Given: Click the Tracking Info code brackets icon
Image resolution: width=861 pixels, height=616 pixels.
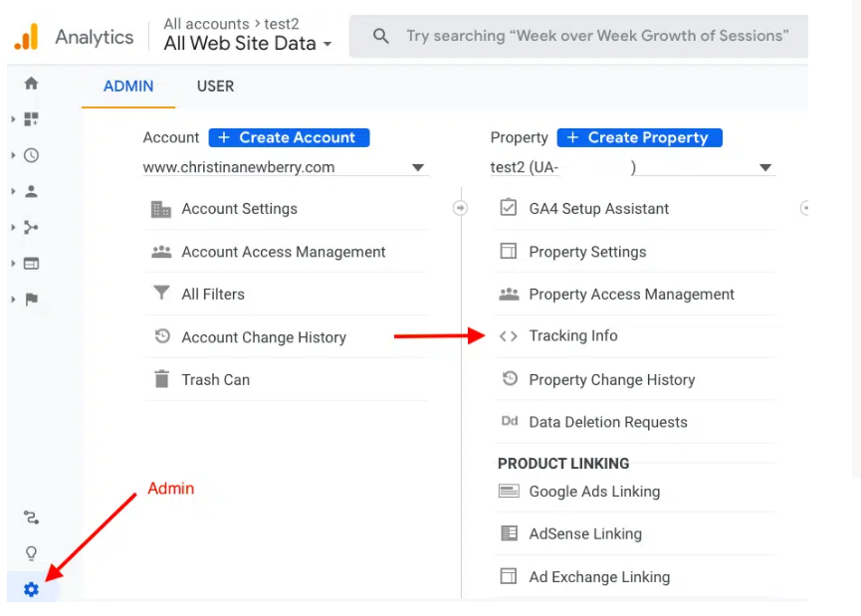Looking at the screenshot, I should pyautogui.click(x=509, y=336).
